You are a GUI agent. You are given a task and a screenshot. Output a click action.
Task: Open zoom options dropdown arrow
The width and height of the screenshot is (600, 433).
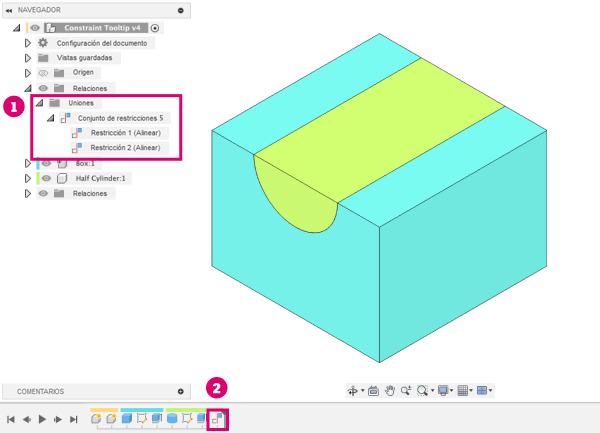[432, 391]
